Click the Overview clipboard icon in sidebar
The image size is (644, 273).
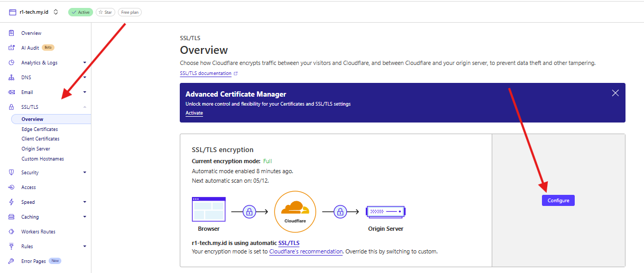click(x=12, y=33)
